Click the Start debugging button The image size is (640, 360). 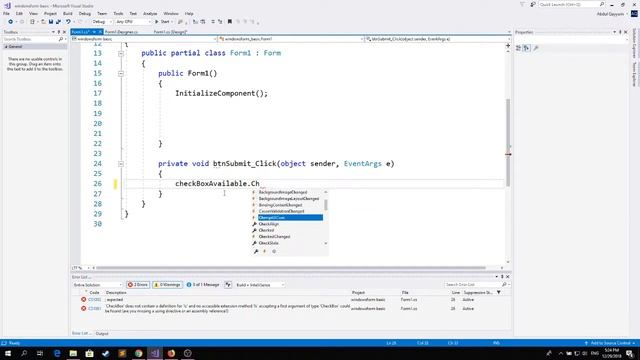click(162, 22)
